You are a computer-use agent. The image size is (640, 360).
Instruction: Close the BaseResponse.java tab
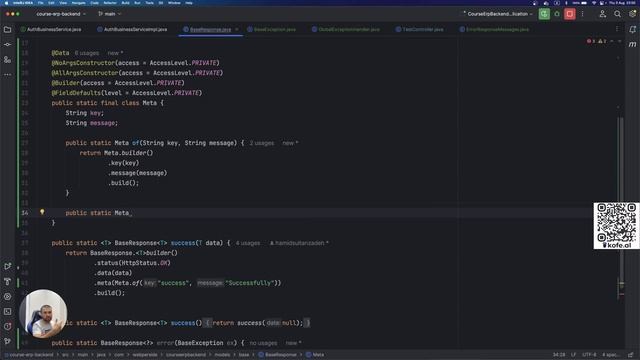coord(237,29)
